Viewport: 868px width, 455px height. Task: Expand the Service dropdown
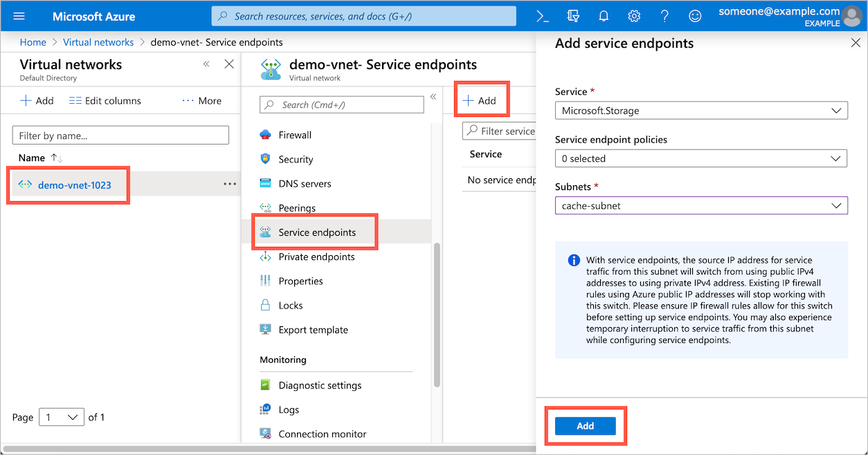[x=701, y=110]
